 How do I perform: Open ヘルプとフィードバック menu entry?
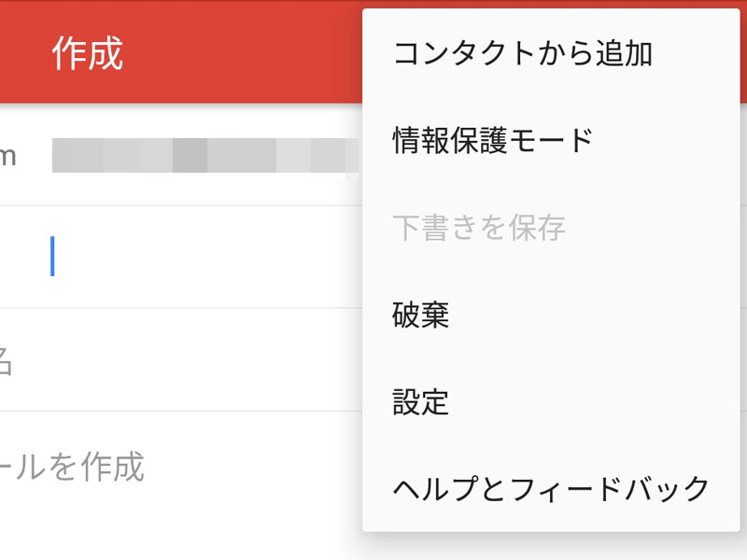pos(551,488)
